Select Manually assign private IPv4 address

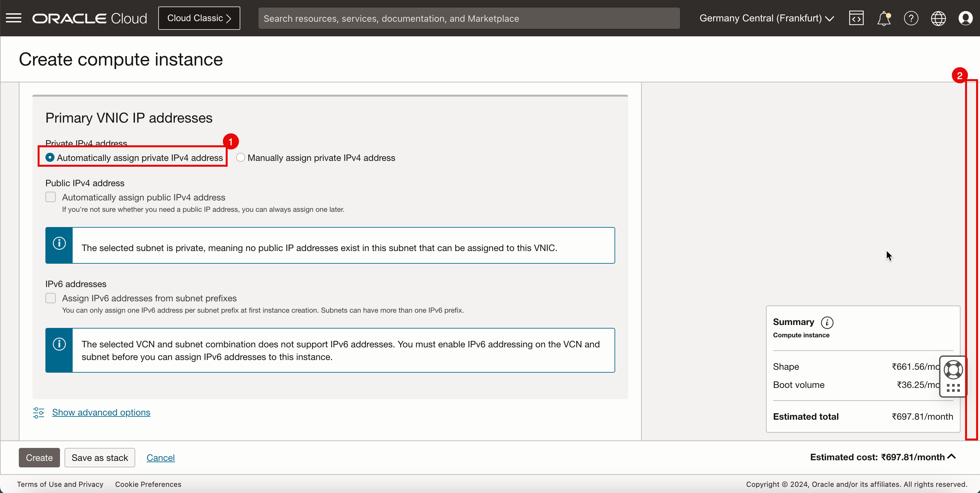tap(240, 158)
